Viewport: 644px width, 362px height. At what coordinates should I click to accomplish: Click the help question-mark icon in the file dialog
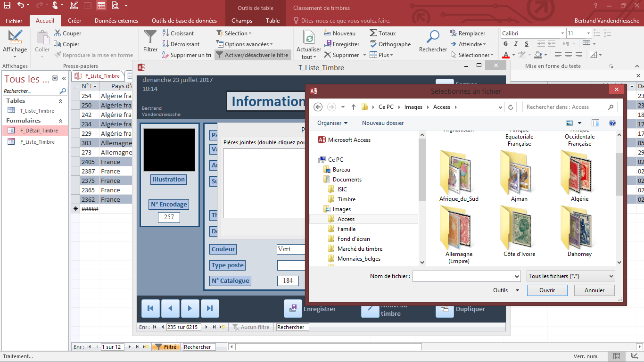point(612,123)
